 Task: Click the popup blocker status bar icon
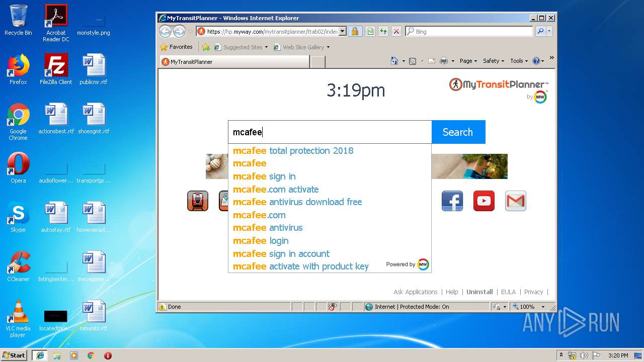click(333, 307)
